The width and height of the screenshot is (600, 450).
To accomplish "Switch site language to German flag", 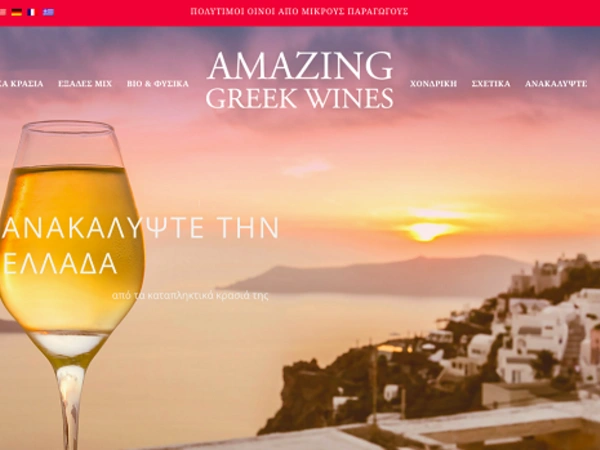I will pyautogui.click(x=16, y=12).
